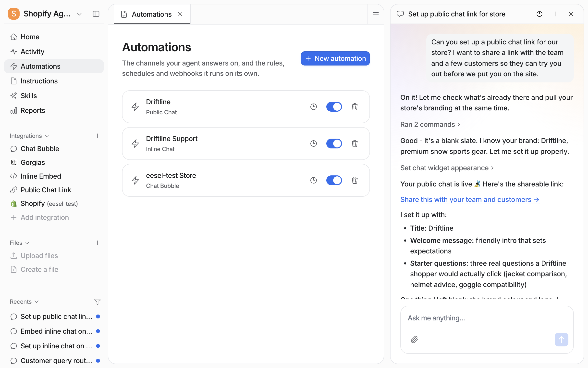Open Share this with your team link
588x368 pixels.
tap(470, 199)
